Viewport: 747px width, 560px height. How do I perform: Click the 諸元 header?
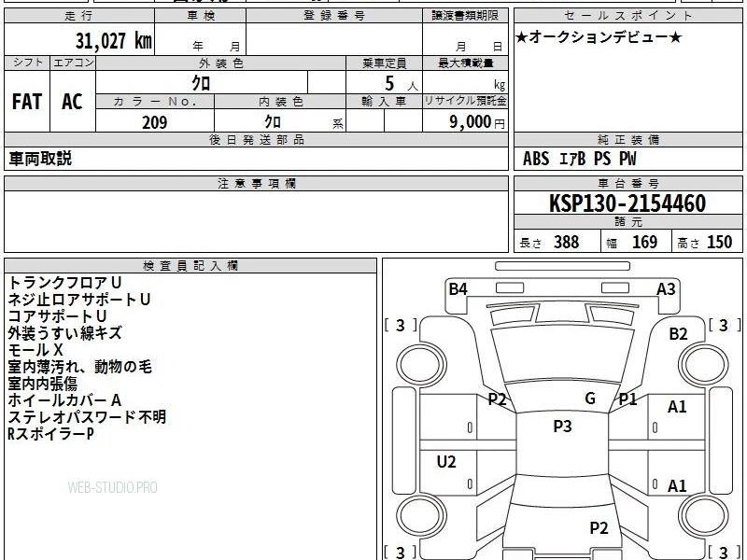click(x=627, y=221)
